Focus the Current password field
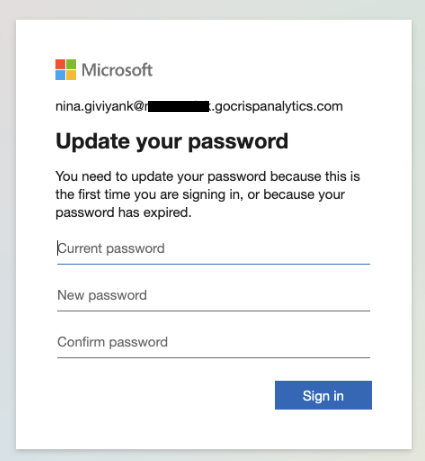 point(213,249)
